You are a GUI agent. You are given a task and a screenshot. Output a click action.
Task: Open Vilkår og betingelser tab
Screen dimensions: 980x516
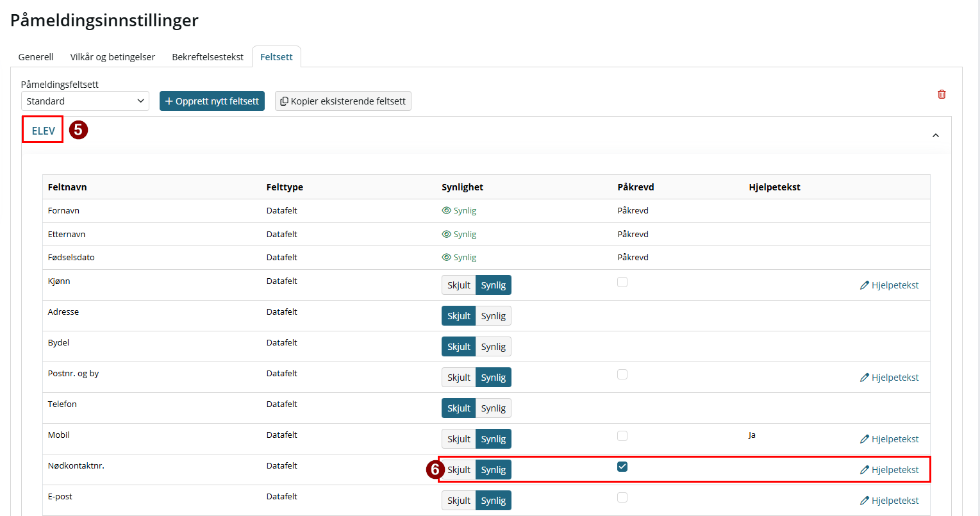pyautogui.click(x=113, y=57)
